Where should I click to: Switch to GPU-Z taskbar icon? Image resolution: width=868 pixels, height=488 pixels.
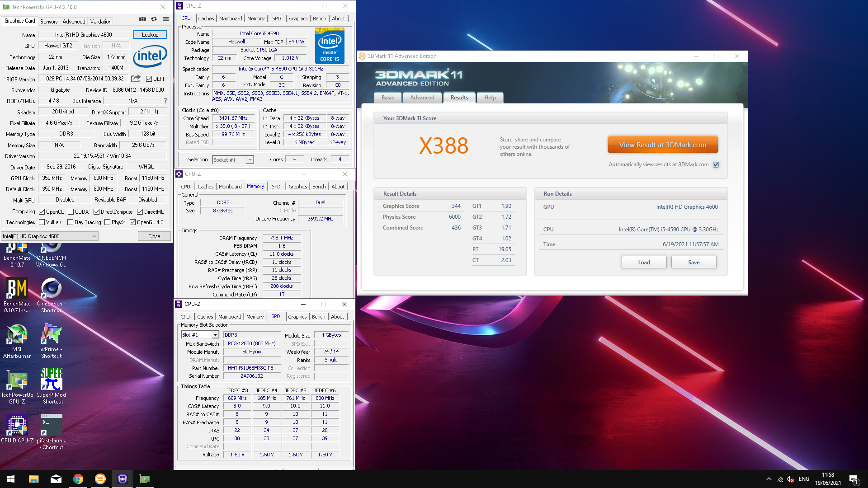tap(145, 479)
